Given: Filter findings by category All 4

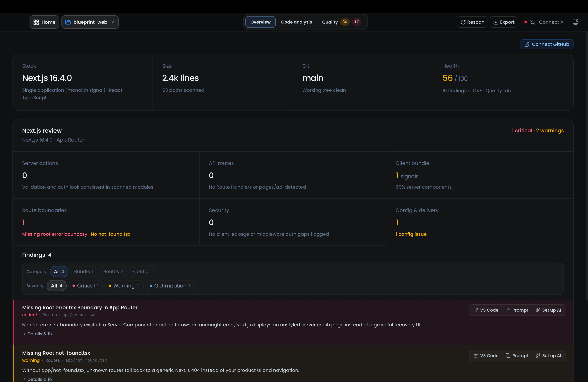Looking at the screenshot, I should coord(59,271).
